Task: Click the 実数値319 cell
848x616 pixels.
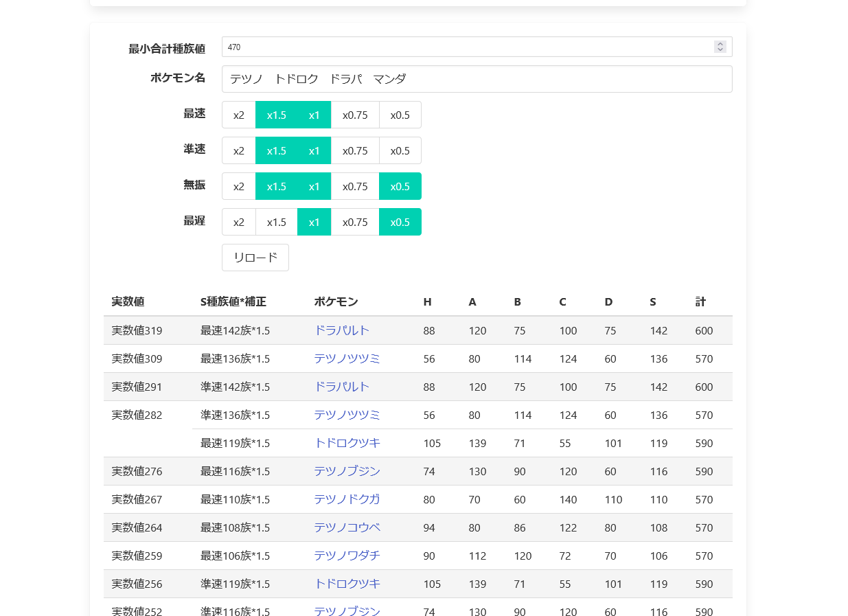Action: tap(148, 330)
